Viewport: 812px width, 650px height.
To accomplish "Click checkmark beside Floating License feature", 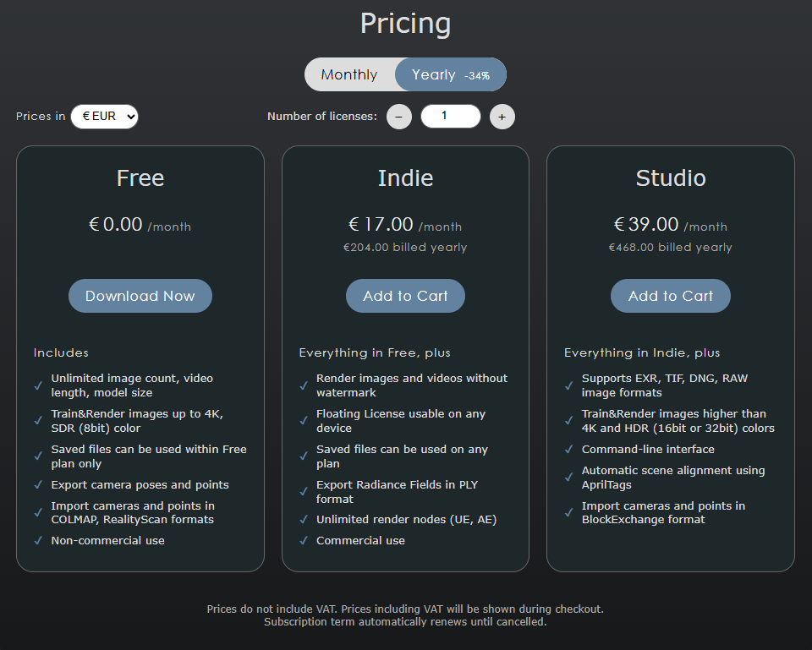I will point(304,421).
